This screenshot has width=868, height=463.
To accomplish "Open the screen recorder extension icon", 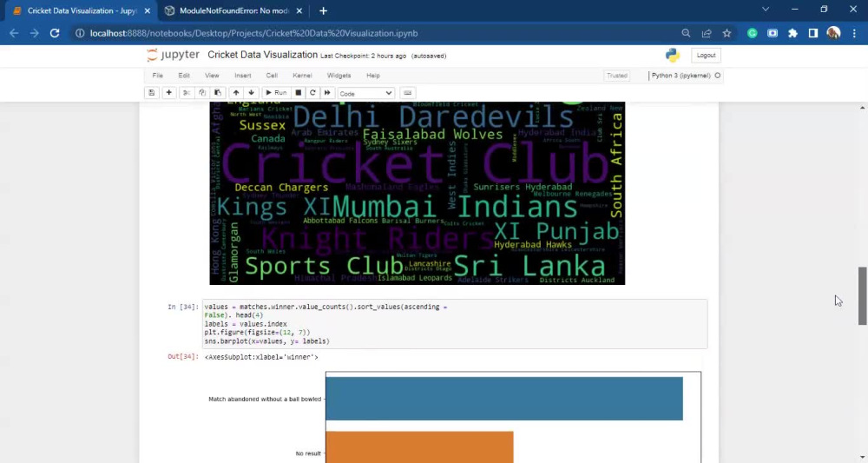I will (x=773, y=33).
